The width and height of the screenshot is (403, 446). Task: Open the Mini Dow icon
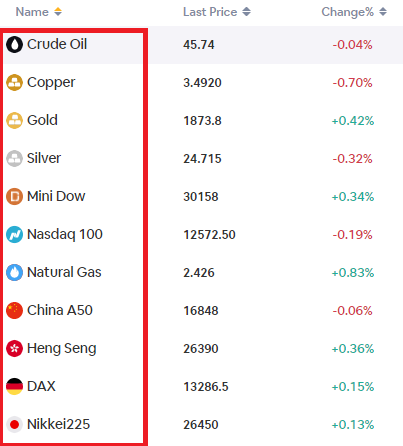pos(14,196)
